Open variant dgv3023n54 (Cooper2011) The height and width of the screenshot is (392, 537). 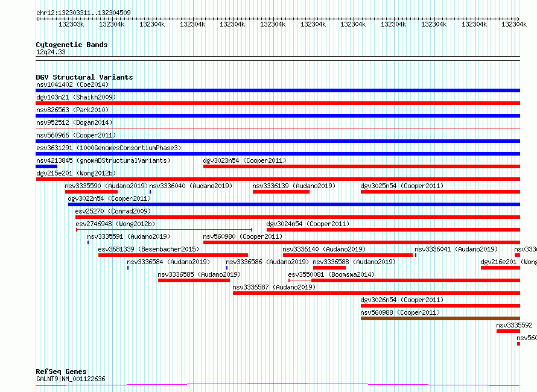click(244, 160)
